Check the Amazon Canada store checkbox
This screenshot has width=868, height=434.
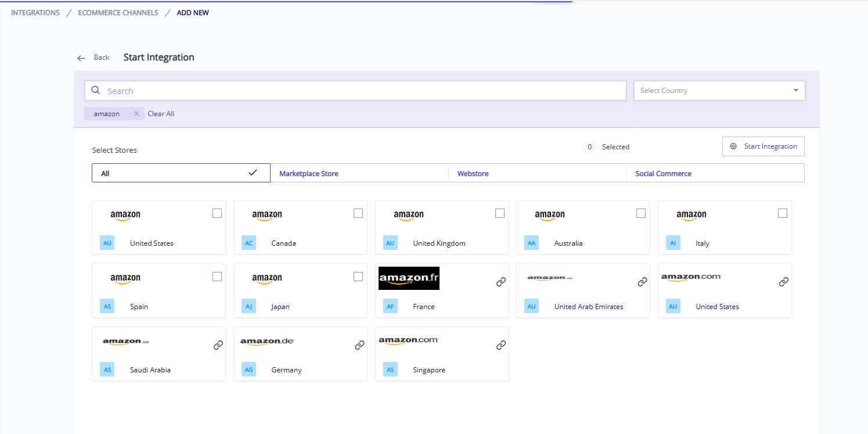[x=358, y=213]
